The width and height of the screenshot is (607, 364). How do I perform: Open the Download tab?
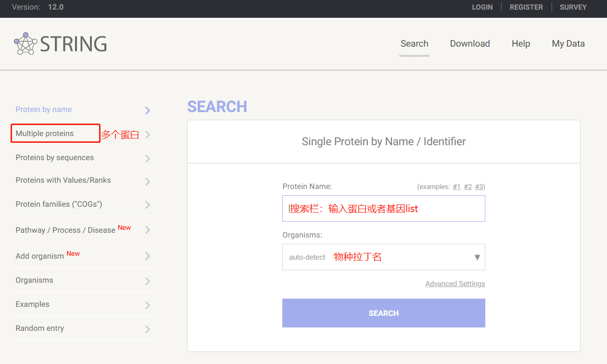470,44
